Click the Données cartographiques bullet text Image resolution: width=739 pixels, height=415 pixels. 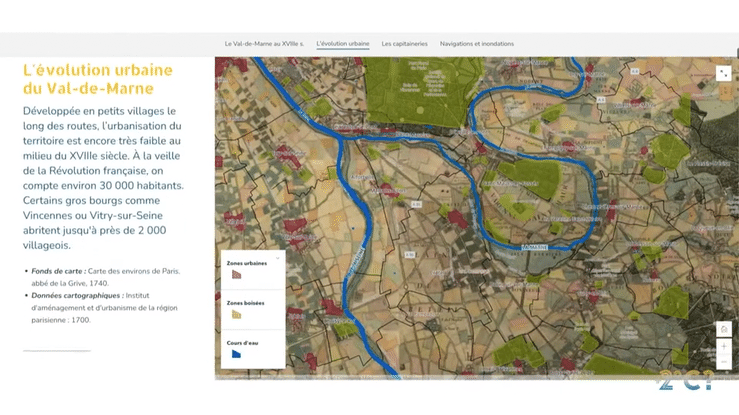[x=105, y=308]
